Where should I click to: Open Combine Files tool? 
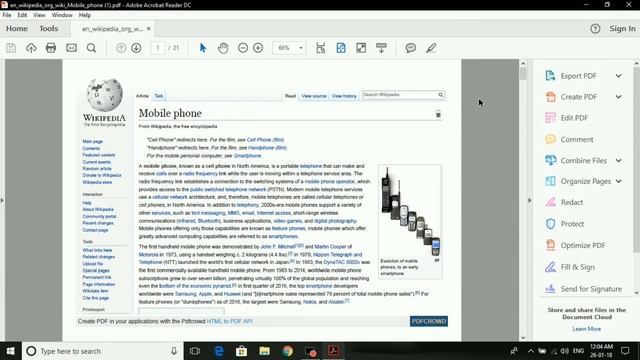tap(583, 160)
